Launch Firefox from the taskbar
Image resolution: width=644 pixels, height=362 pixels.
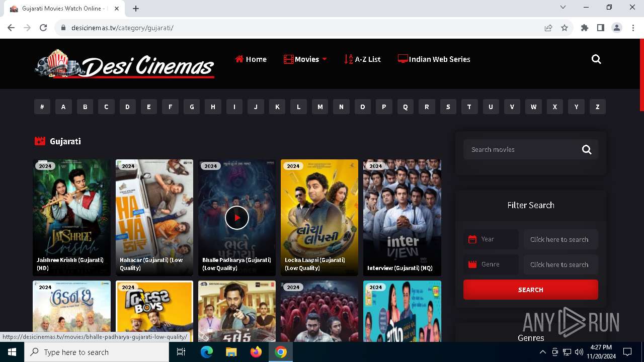(x=256, y=352)
